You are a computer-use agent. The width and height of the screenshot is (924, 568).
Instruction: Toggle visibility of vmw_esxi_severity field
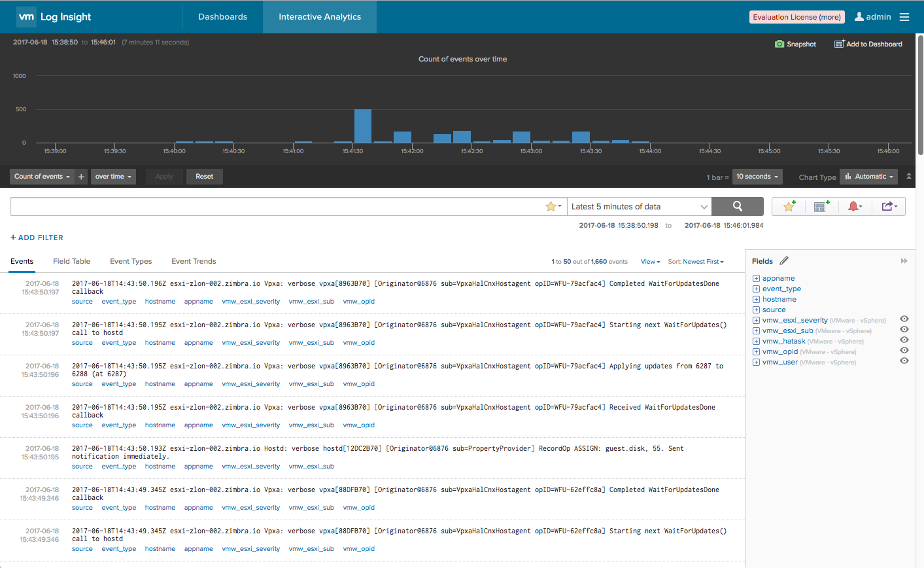(x=904, y=319)
